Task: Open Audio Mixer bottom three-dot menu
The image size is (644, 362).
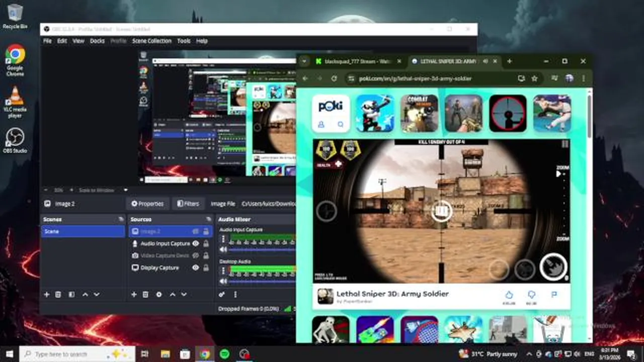Action: (235, 294)
